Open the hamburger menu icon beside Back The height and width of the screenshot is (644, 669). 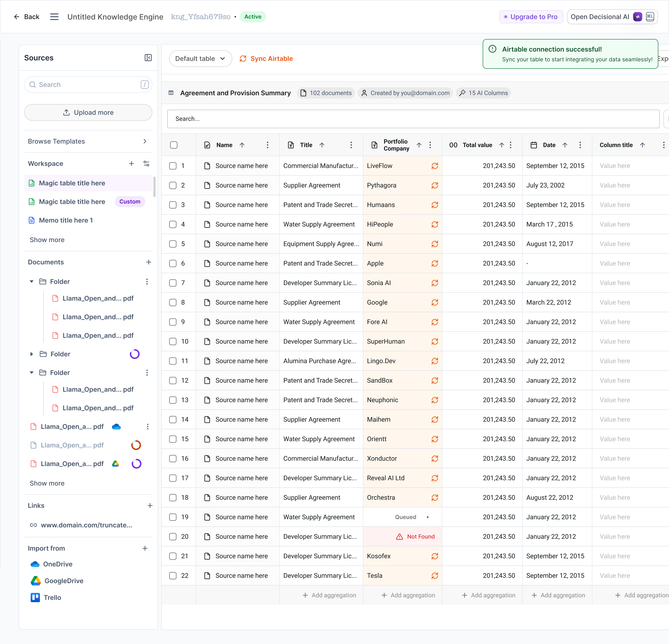point(54,17)
